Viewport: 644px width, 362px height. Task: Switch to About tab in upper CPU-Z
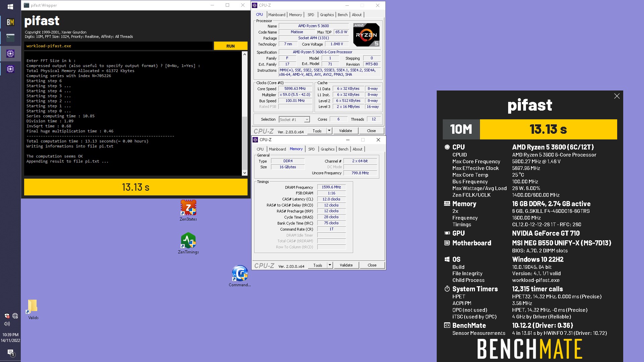tap(357, 15)
